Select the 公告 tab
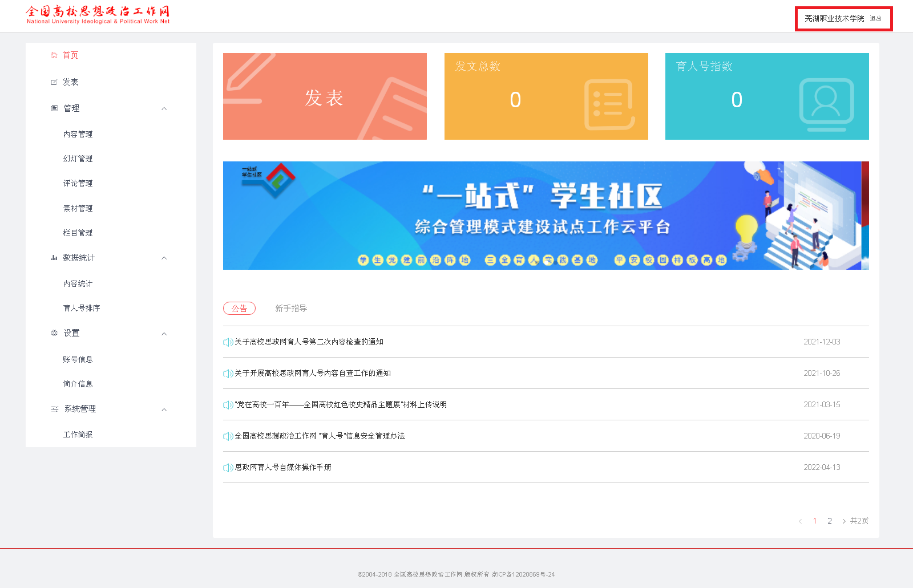 pyautogui.click(x=239, y=309)
